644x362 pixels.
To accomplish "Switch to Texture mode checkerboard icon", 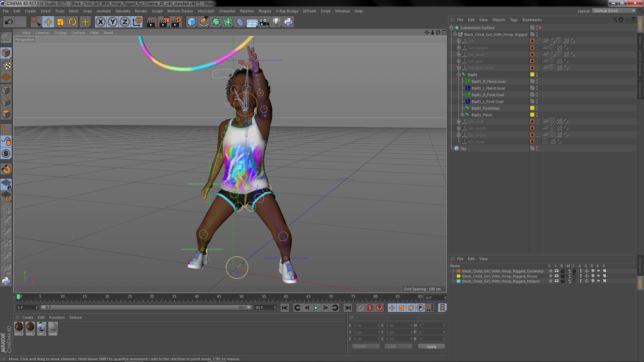I will coord(6,65).
